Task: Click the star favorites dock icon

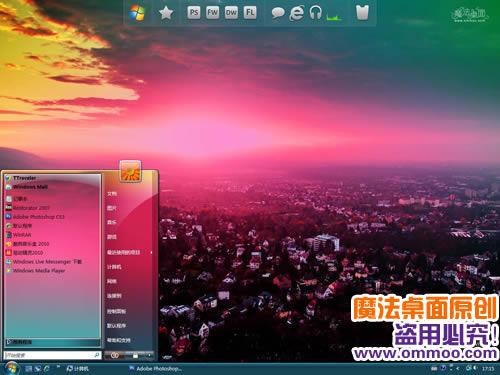Action: tap(166, 13)
